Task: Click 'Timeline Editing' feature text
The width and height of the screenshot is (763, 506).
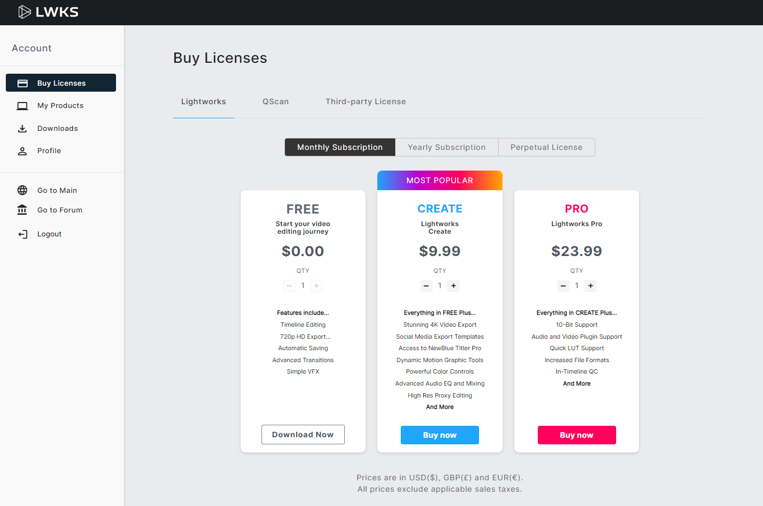Action: (303, 325)
